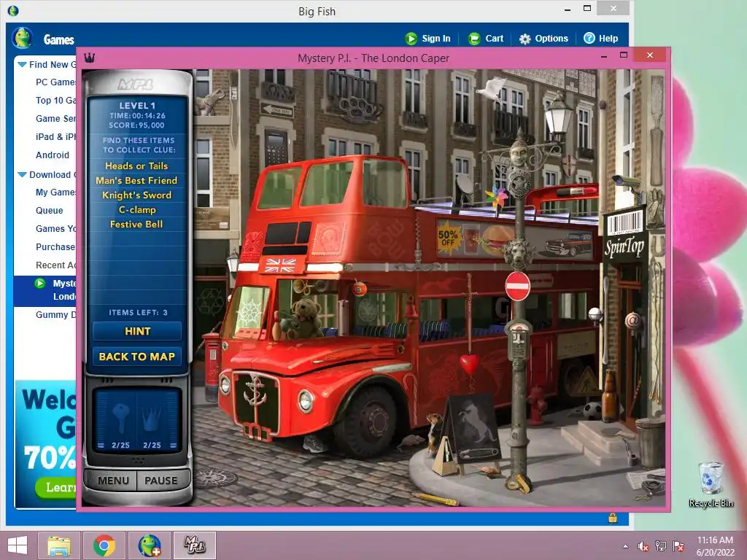
Task: Click the padlock icon in Big Fish footer
Action: (613, 518)
